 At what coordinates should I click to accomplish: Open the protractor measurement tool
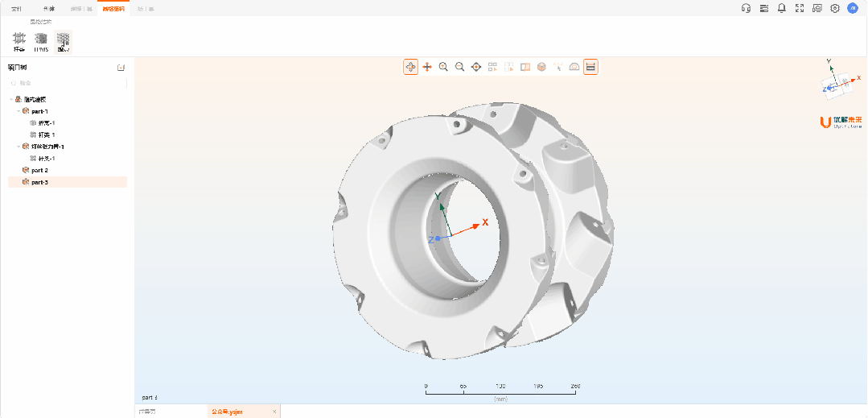574,67
